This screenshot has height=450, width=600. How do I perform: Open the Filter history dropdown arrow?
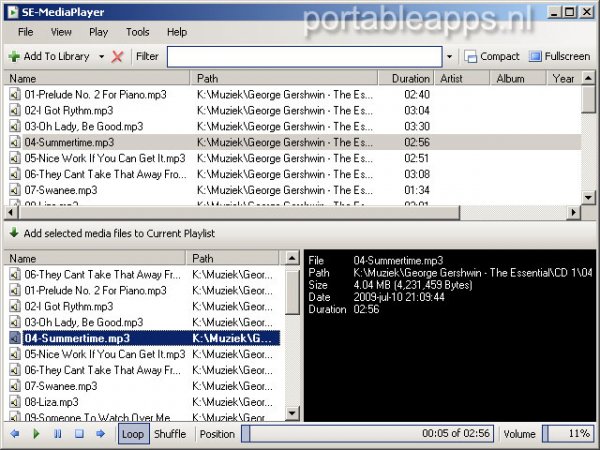450,57
